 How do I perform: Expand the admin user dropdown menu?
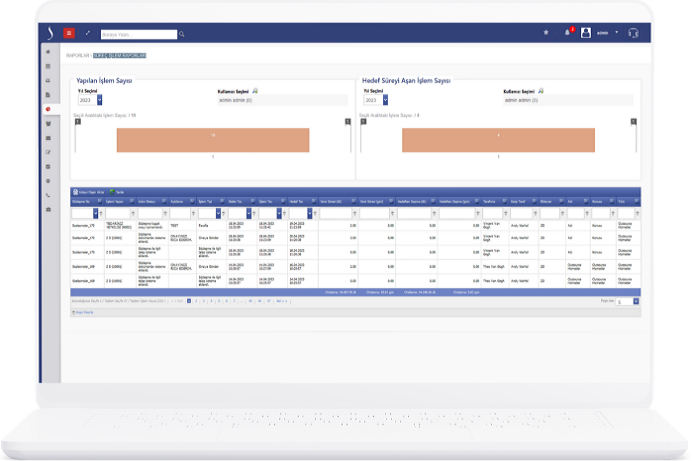616,33
